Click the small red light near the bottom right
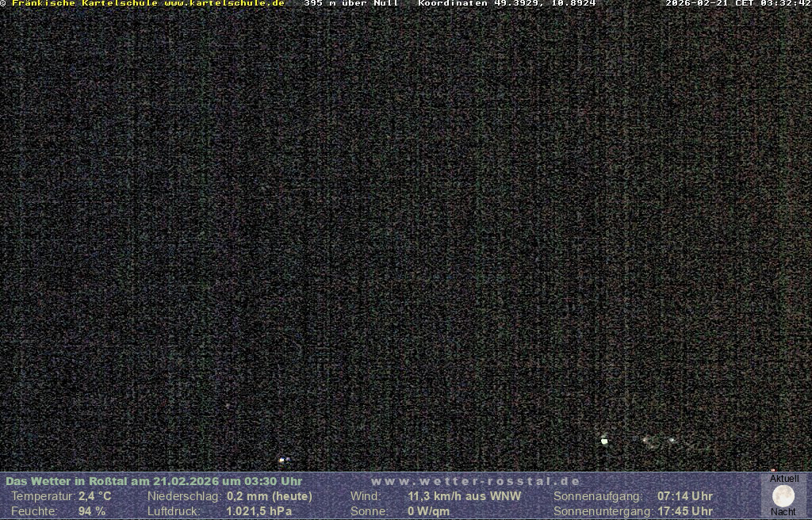 (773, 470)
